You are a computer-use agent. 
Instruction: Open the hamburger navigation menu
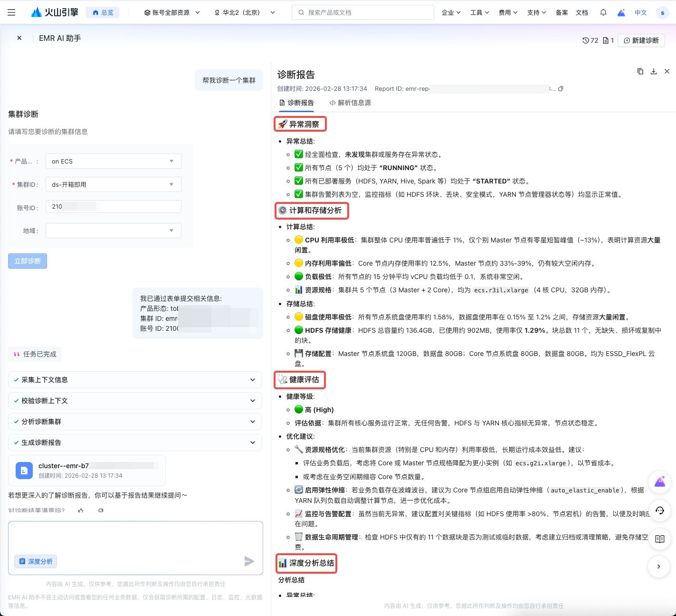click(x=11, y=12)
